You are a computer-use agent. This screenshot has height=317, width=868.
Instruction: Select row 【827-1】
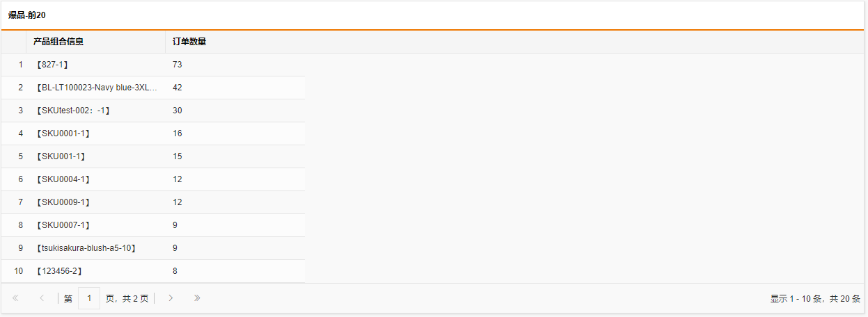point(153,65)
